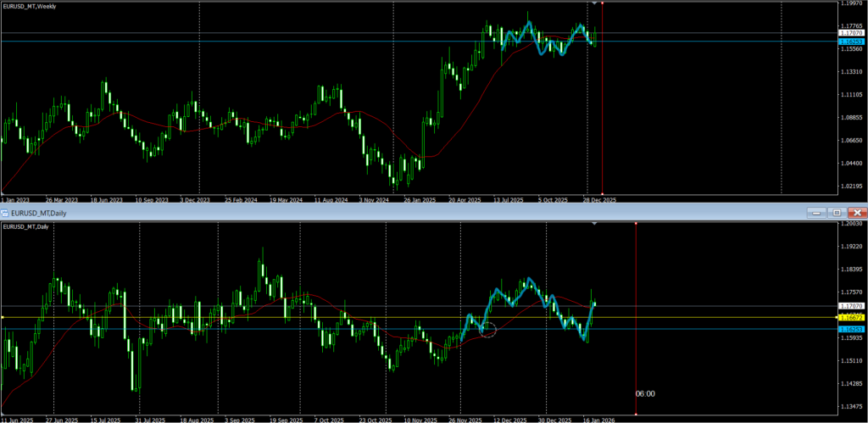Close the EURUSD_MT,Daily chart window
Screen dimensions: 868x423
coord(858,212)
